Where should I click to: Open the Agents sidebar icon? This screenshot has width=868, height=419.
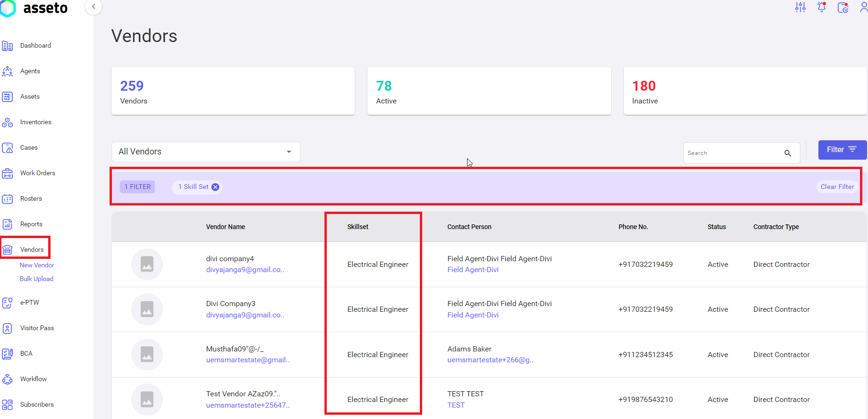point(8,71)
